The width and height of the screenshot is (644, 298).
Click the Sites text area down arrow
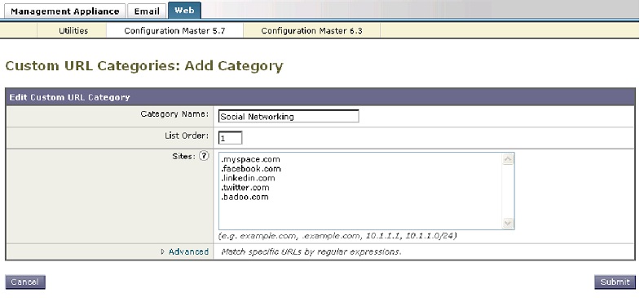pyautogui.click(x=508, y=223)
